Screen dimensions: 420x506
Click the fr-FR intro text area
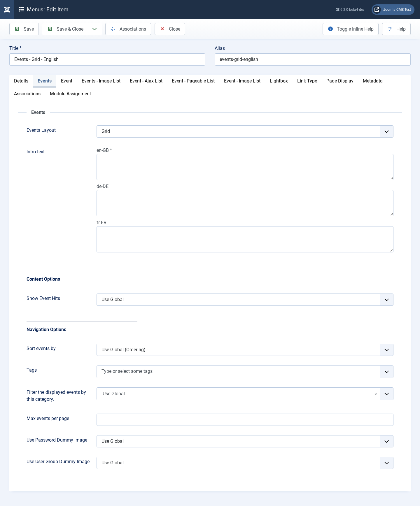[245, 239]
